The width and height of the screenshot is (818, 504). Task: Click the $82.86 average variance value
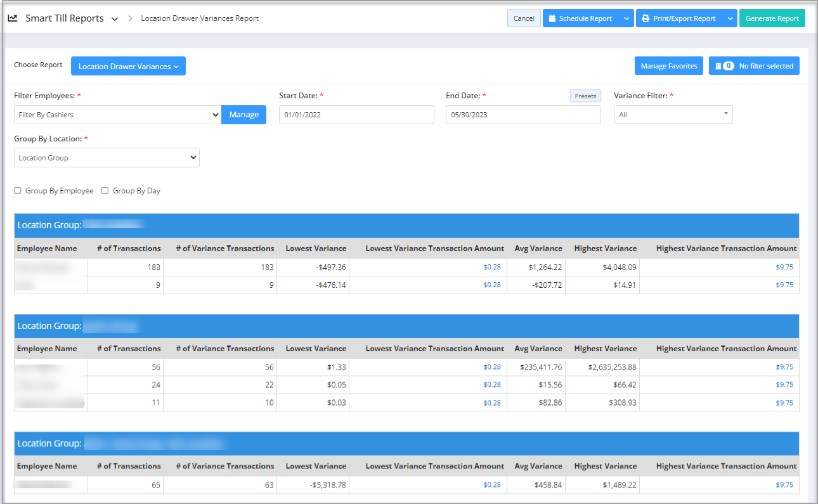pyautogui.click(x=550, y=403)
